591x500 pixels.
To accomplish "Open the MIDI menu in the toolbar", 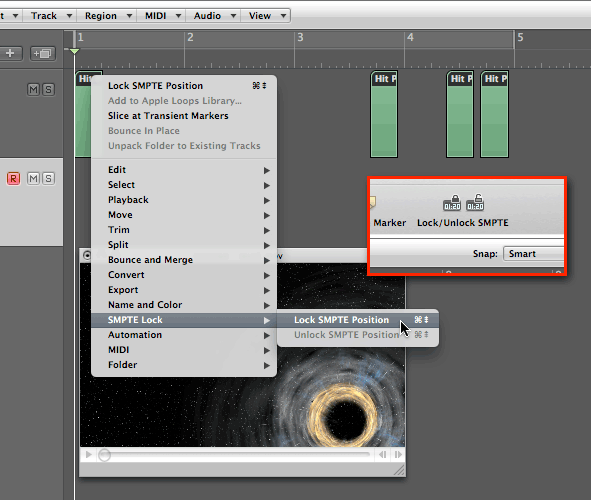I will click(162, 16).
